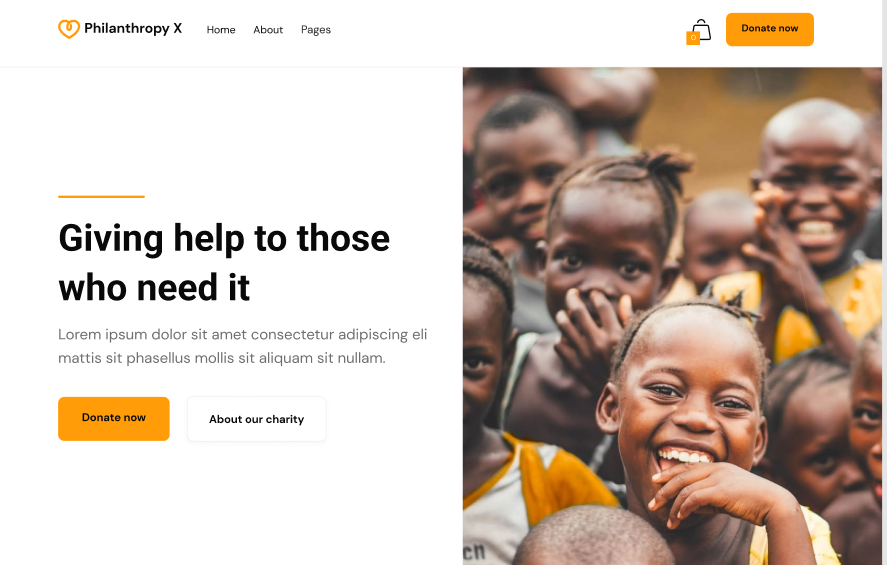Go to the Home menu item
Screen dimensions: 887x565
click(221, 29)
